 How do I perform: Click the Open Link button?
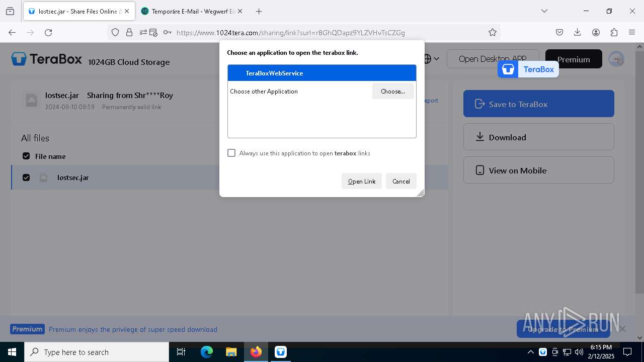[362, 181]
